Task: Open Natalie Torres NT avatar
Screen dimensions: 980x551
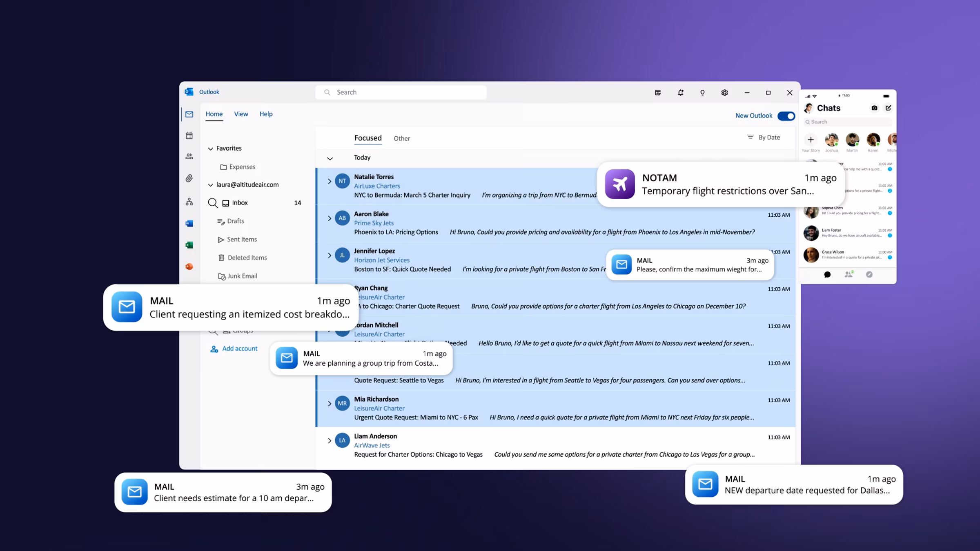Action: click(x=342, y=181)
